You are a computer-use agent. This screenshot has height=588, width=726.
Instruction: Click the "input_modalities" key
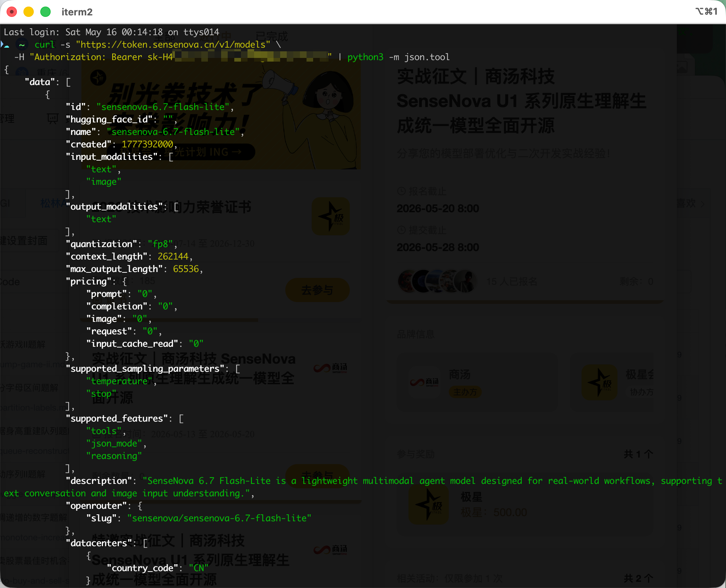111,157
